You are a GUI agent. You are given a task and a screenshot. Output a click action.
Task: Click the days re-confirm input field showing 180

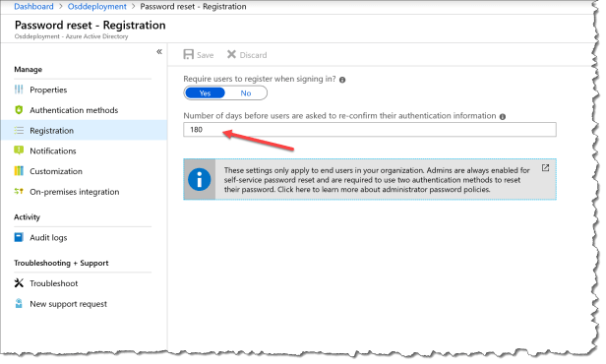(x=370, y=130)
